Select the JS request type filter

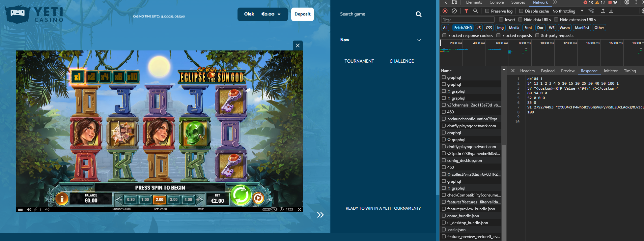point(479,28)
